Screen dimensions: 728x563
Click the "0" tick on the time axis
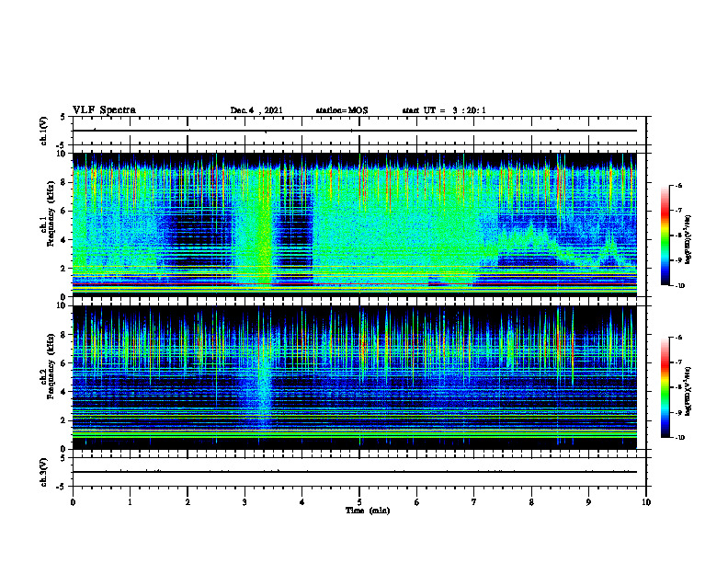[73, 502]
